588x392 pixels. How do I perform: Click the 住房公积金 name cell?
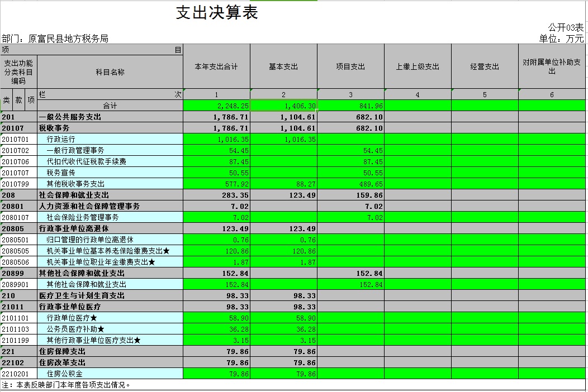coord(110,374)
